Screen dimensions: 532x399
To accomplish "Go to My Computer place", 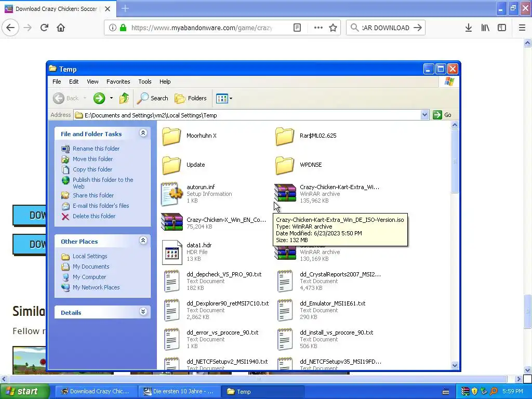I will pos(89,277).
